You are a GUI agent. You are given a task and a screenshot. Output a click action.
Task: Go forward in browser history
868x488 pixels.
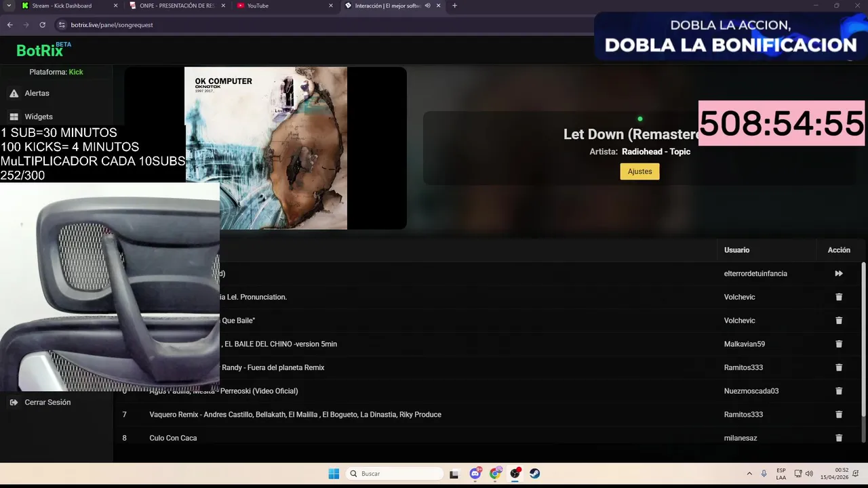[x=26, y=24]
